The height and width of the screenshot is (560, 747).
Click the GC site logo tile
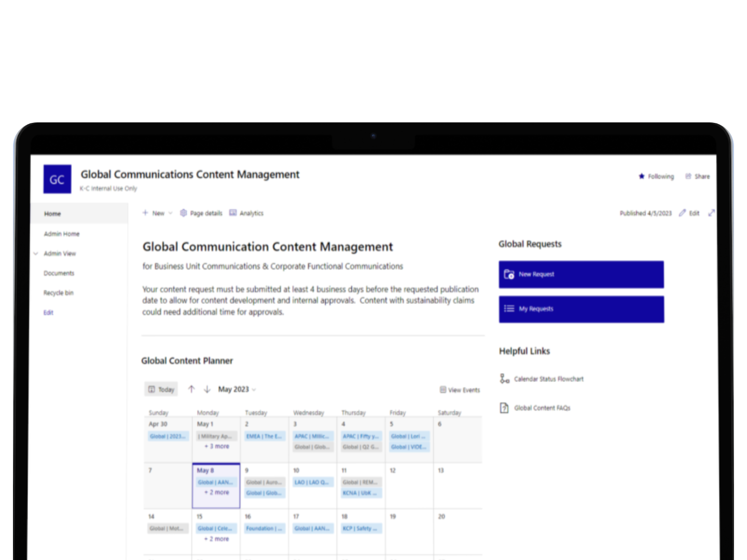click(x=57, y=179)
